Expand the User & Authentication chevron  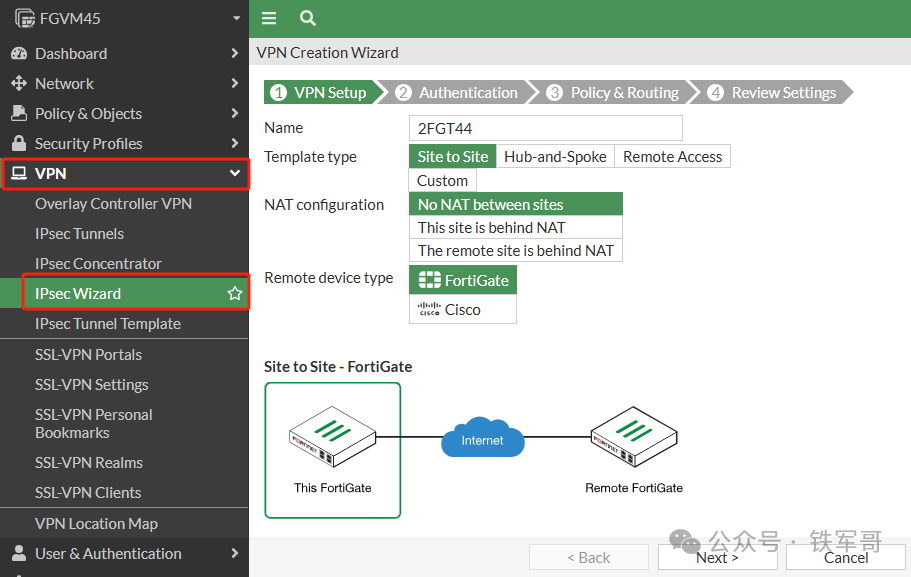(235, 553)
